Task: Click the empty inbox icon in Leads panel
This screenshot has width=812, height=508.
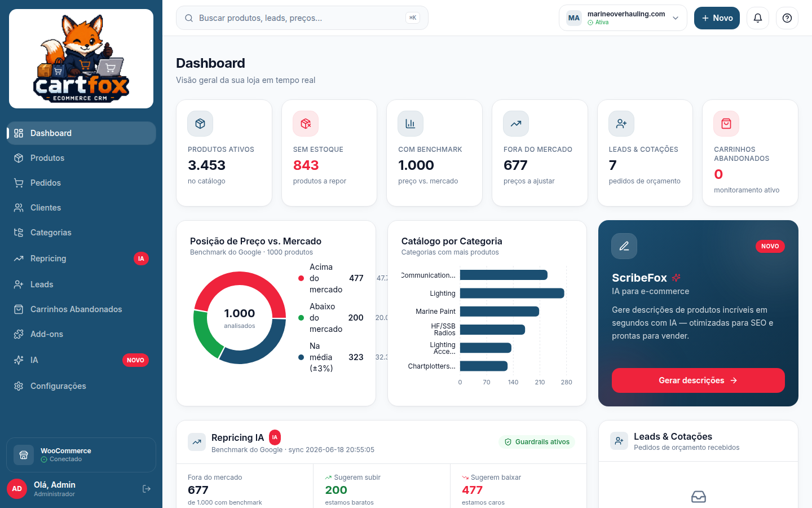Action: pyautogui.click(x=699, y=497)
